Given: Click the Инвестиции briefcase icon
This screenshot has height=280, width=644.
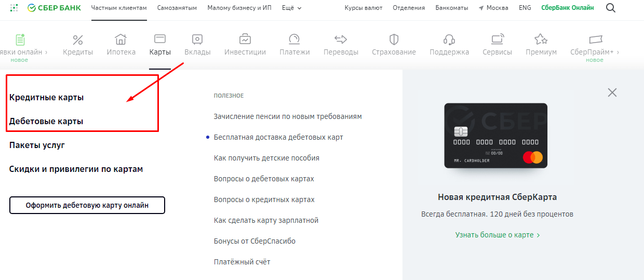Looking at the screenshot, I should pos(245,39).
